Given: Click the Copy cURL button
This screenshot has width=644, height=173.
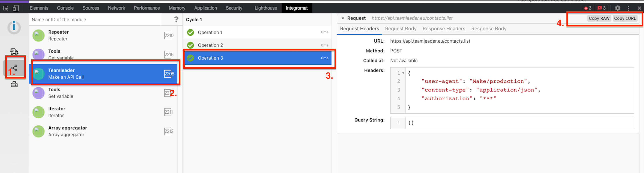Looking at the screenshot, I should coord(625,18).
